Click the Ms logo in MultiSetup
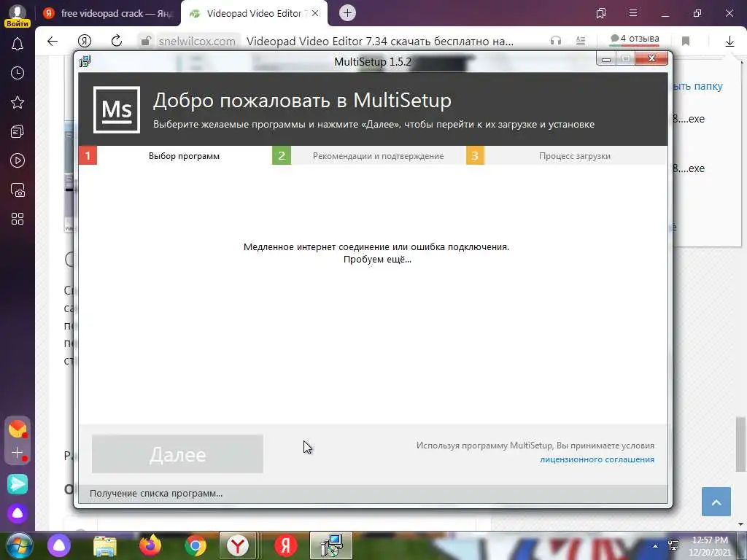 (x=117, y=109)
